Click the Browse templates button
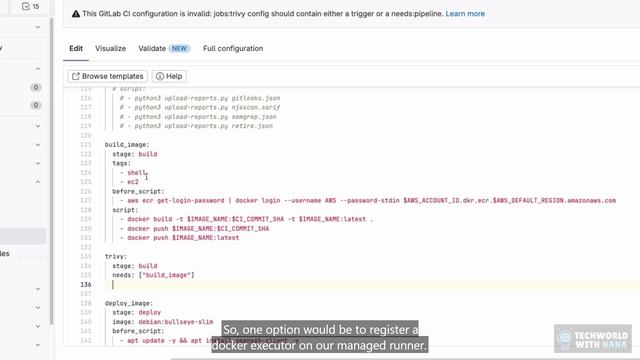This screenshot has height=360, width=640. (x=107, y=76)
